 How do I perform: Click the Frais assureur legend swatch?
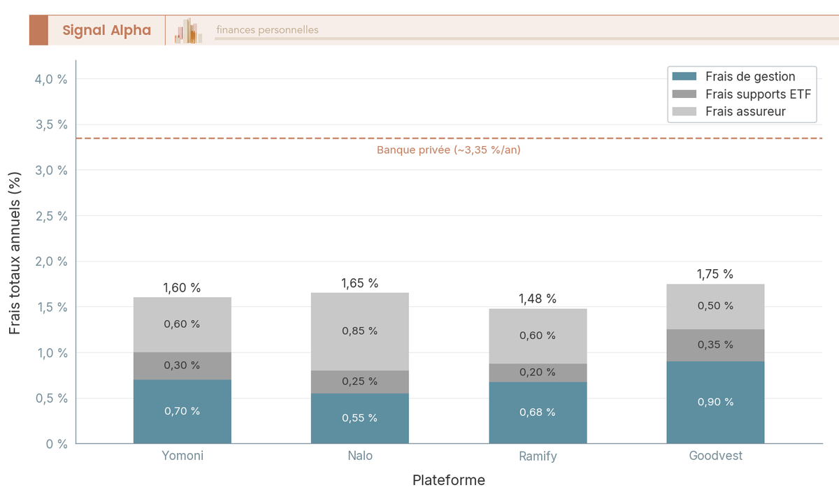684,111
